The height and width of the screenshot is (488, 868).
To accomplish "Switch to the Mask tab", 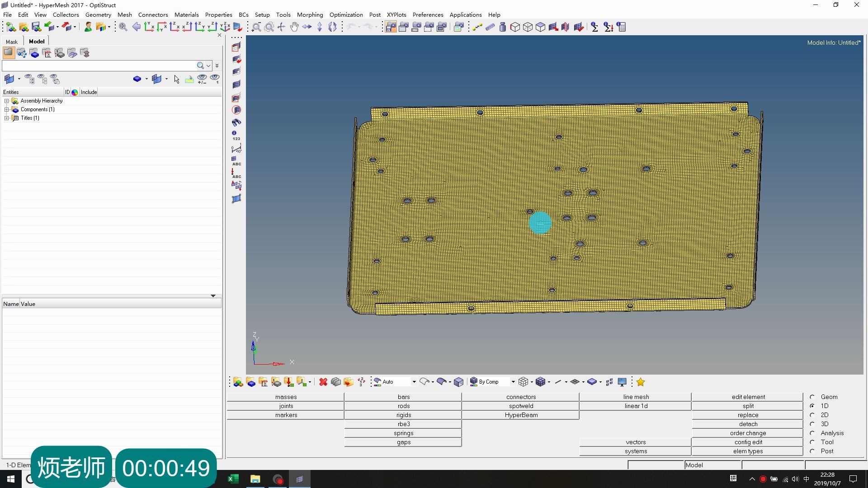I will pos(12,42).
